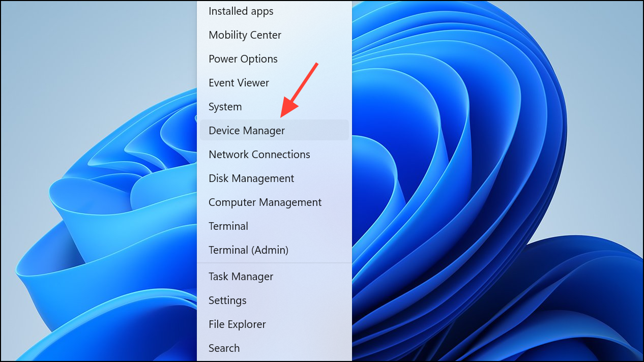Open Device Manager
Screen dimensions: 644x362
coord(274,130)
